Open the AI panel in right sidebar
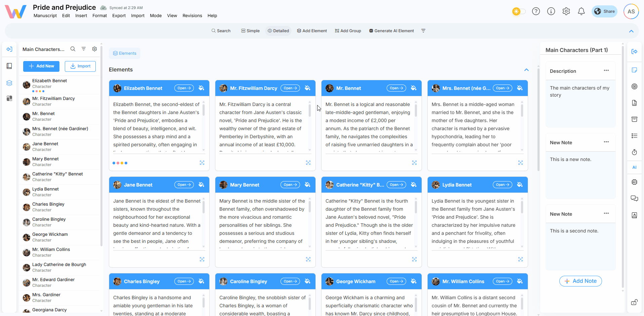The image size is (644, 316). 634,167
